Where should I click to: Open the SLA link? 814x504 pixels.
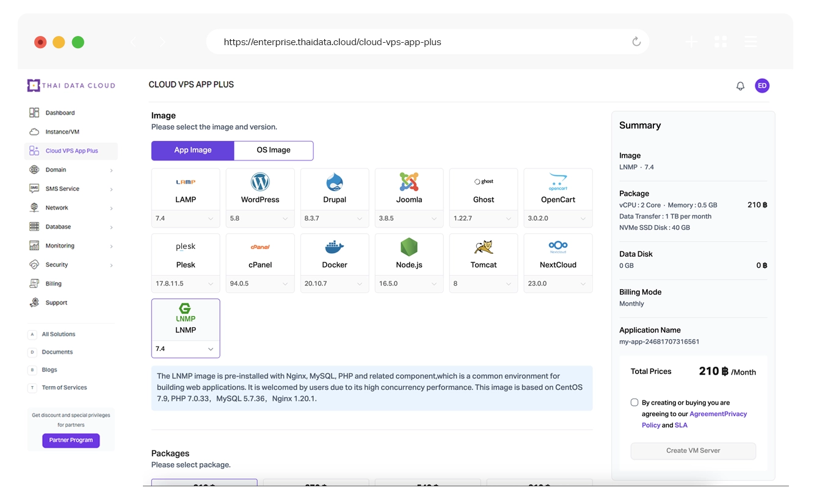click(x=681, y=425)
